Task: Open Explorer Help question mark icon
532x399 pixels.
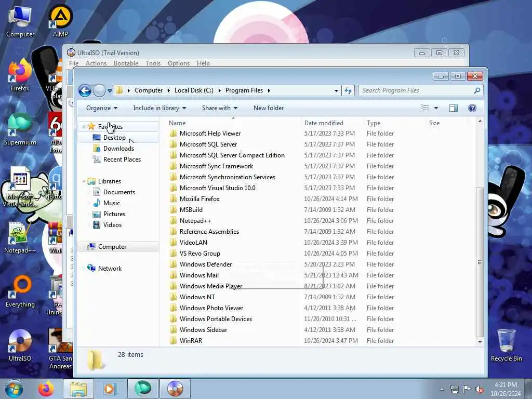Action: coord(472,108)
